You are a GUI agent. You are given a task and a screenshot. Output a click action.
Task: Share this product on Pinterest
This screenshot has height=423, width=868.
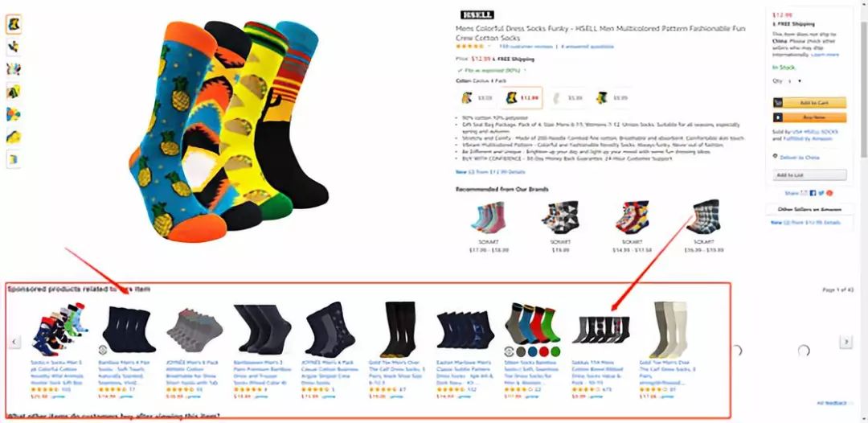pos(829,193)
